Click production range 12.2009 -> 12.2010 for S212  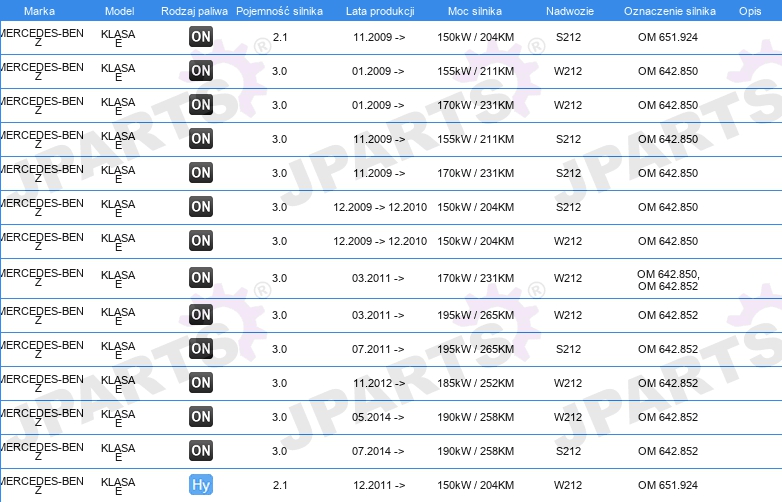[x=380, y=207]
